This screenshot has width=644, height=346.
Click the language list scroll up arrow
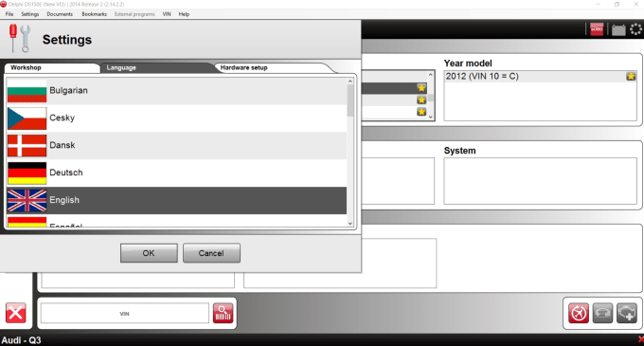[x=350, y=82]
